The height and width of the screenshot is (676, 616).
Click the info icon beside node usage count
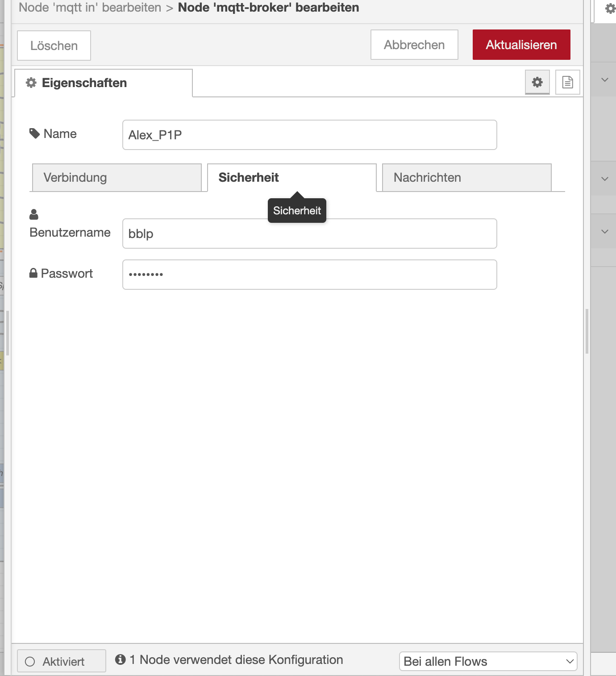click(120, 659)
